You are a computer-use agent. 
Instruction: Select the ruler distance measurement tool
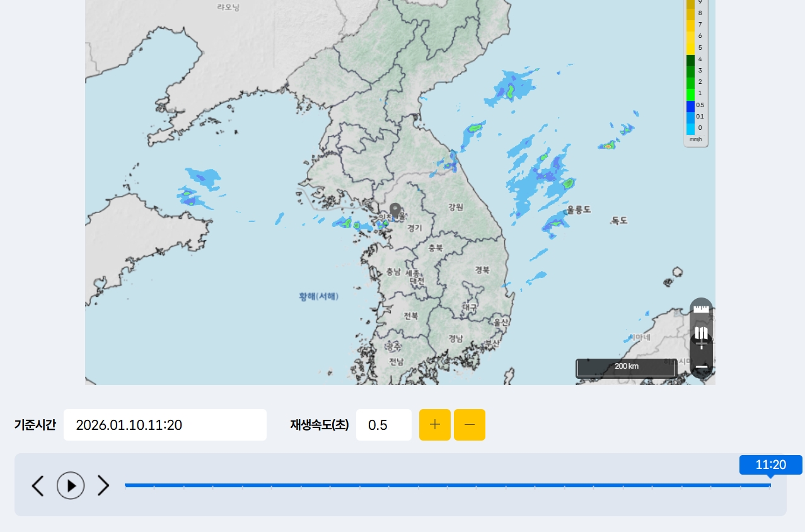pyautogui.click(x=701, y=309)
